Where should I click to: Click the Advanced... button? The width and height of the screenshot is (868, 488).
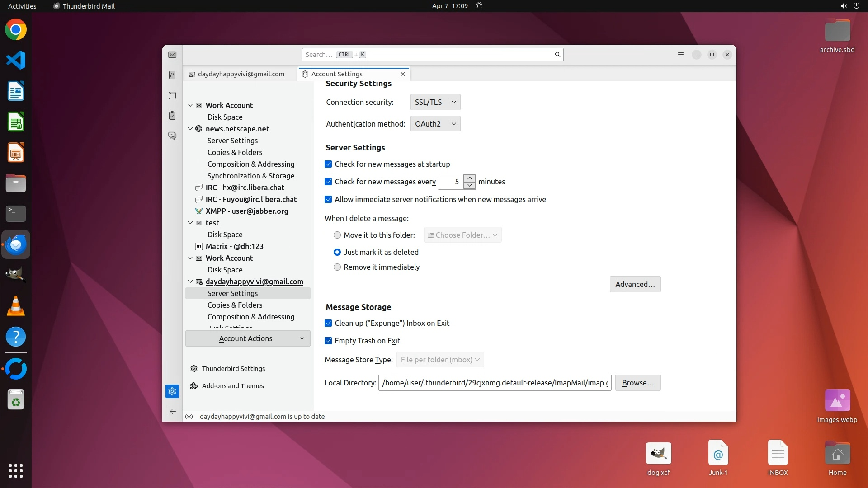[635, 284]
